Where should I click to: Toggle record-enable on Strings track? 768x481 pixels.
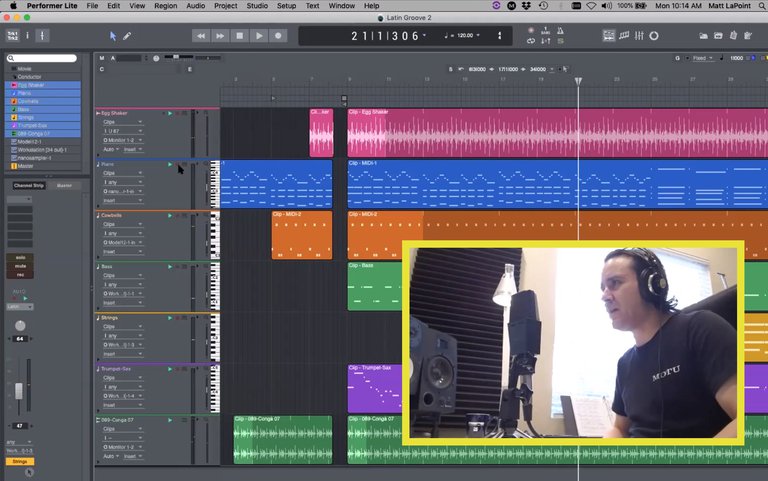(x=177, y=318)
